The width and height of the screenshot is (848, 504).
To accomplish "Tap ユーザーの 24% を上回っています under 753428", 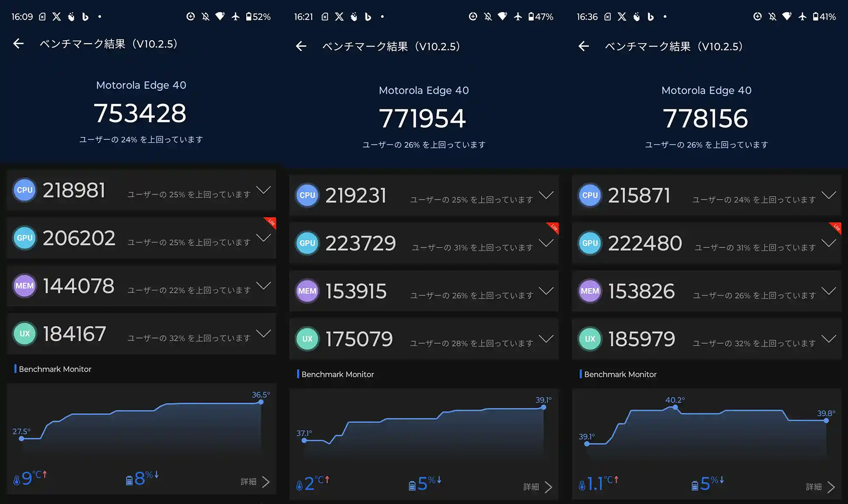I will point(141,139).
